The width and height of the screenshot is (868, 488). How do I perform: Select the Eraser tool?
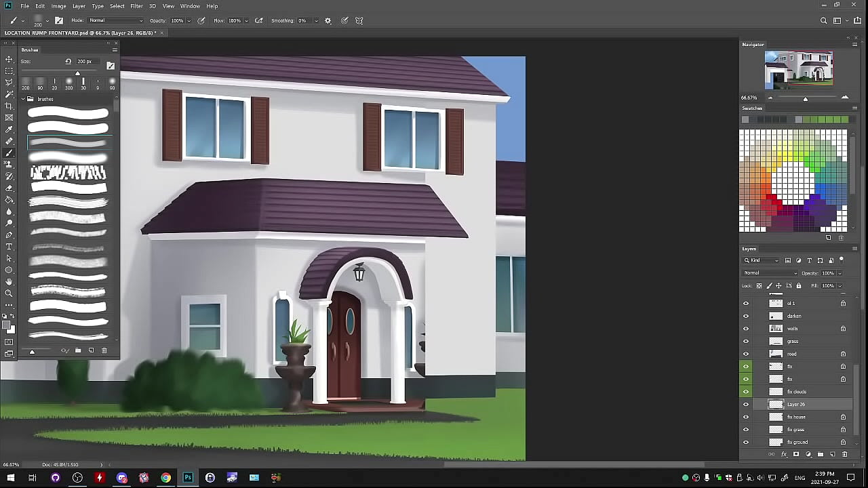9,188
